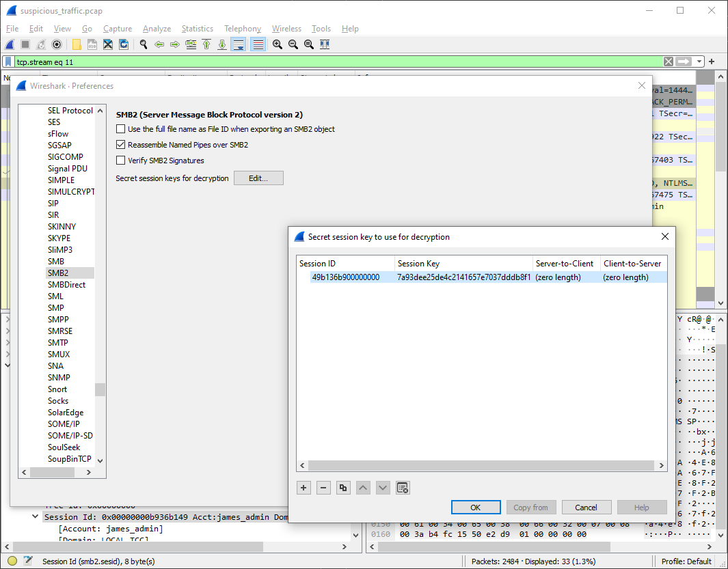Remove the selected session key entry
The height and width of the screenshot is (569, 728).
click(323, 488)
